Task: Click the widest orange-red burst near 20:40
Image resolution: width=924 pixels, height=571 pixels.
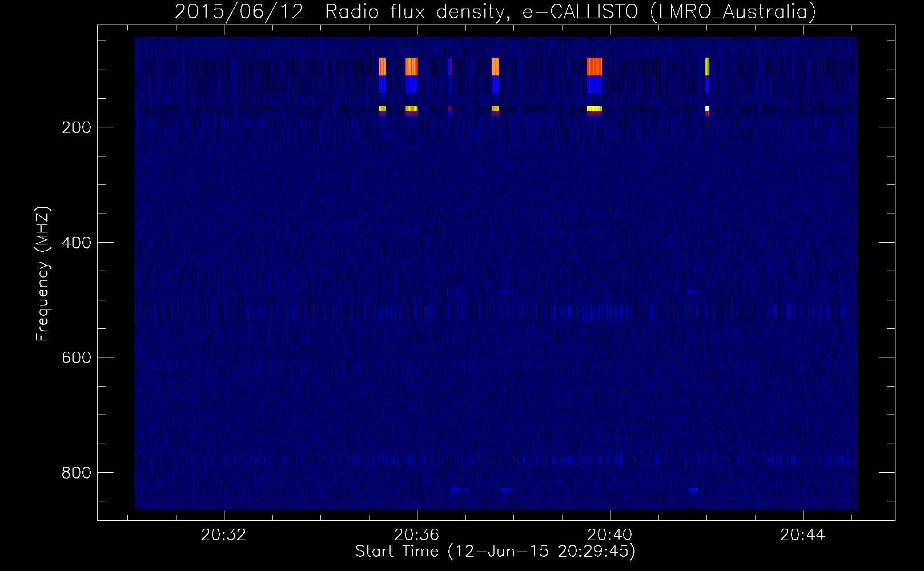Action: (594, 67)
